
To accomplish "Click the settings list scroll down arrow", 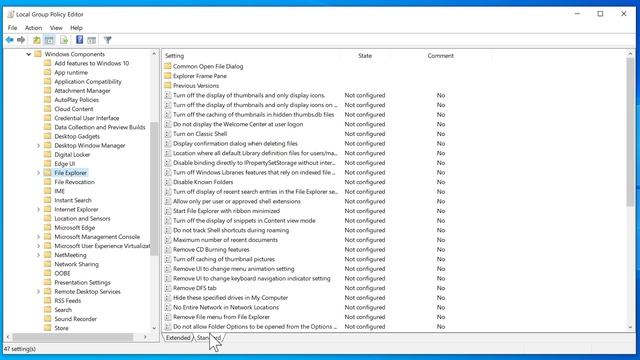I will [630, 327].
